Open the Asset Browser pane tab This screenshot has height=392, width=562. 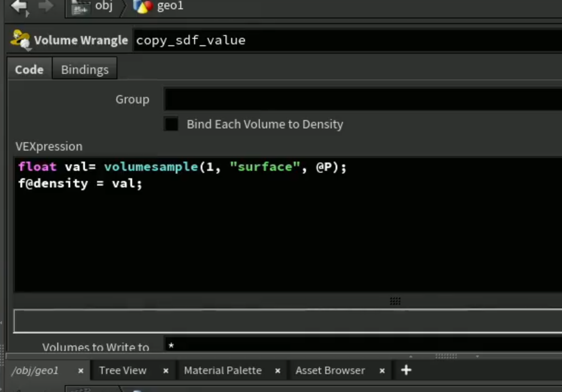tap(330, 370)
